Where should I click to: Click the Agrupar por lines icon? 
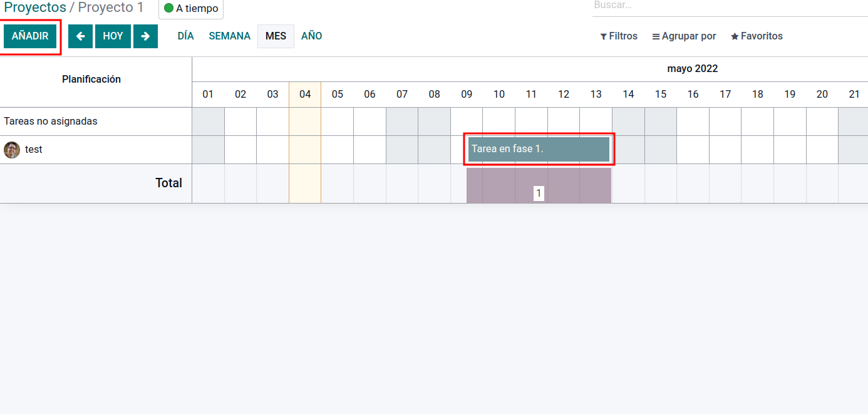656,36
